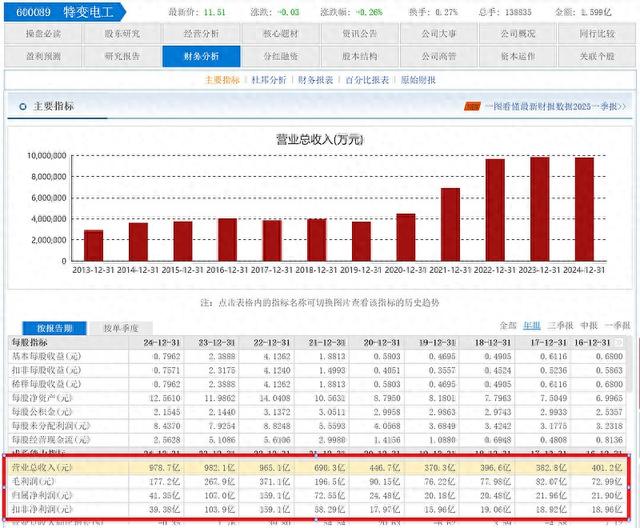Open the 财务分析 tab
The height and width of the screenshot is (528, 640).
click(x=201, y=56)
